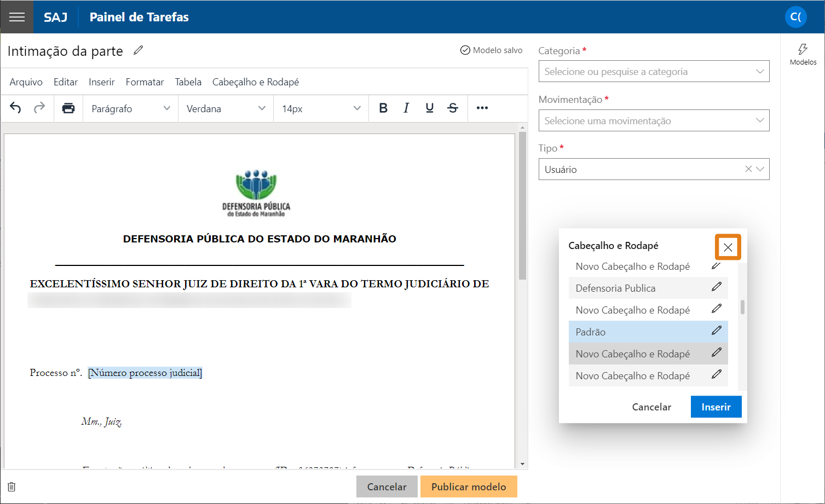The image size is (825, 504).
Task: Edit the Padrão header entry
Action: (x=717, y=331)
